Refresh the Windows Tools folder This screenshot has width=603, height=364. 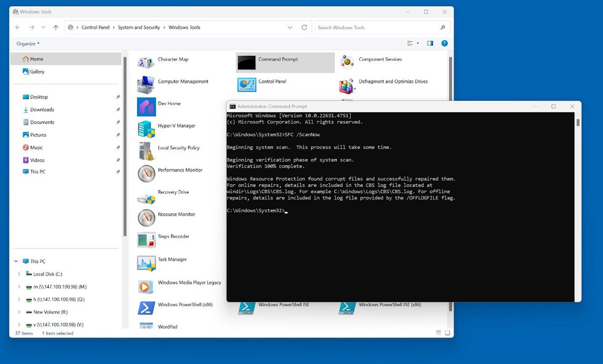coord(304,28)
